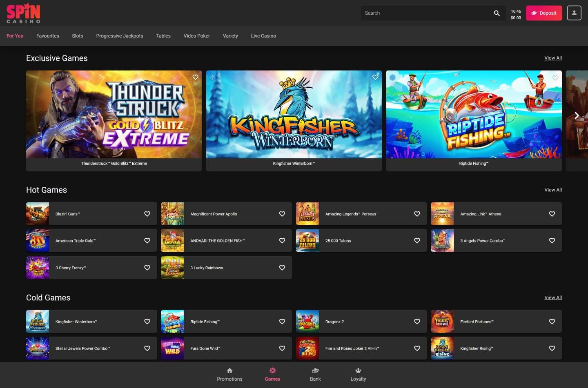Screen dimensions: 588x388
Task: Expand Hot Games with View All
Action: [553, 190]
